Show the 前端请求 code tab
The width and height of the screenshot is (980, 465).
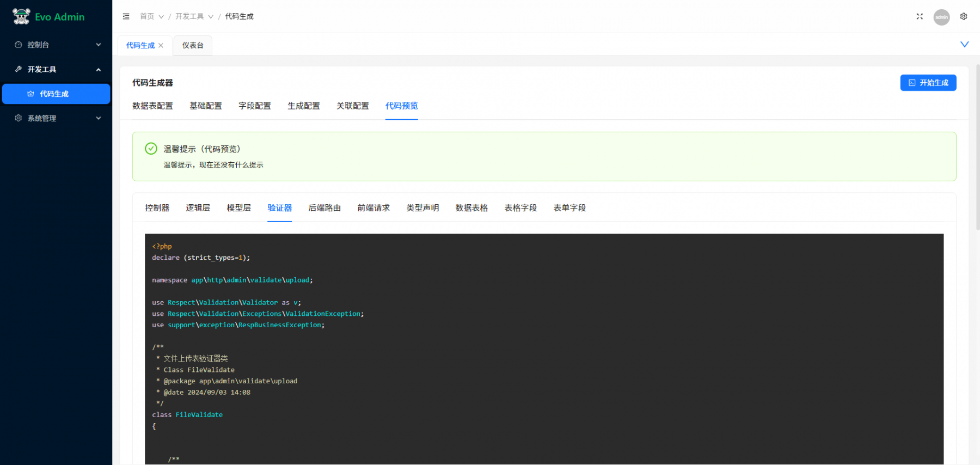pyautogui.click(x=373, y=208)
